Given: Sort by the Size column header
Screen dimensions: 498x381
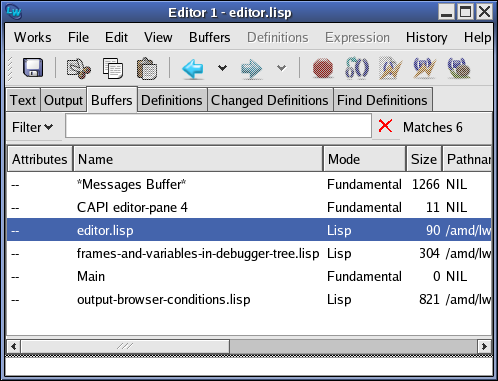Looking at the screenshot, I should point(424,159).
